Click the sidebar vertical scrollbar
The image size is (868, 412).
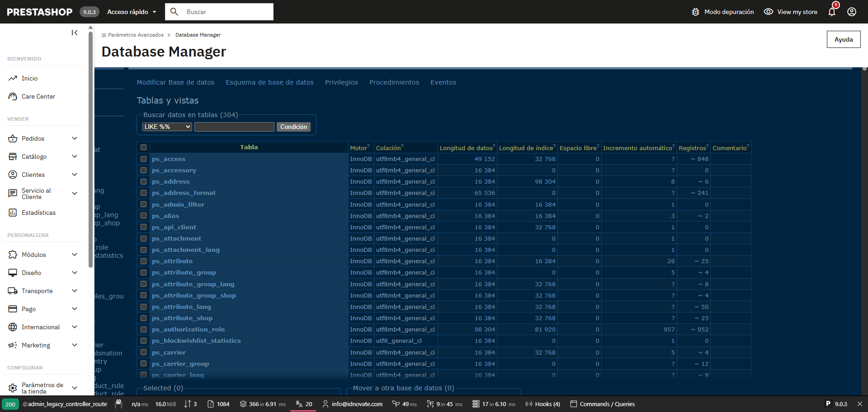[x=91, y=149]
